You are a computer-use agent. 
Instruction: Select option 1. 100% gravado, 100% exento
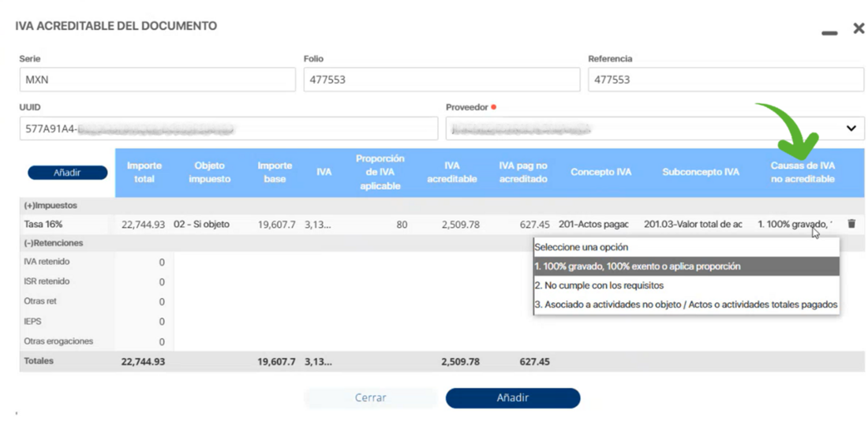coord(686,266)
